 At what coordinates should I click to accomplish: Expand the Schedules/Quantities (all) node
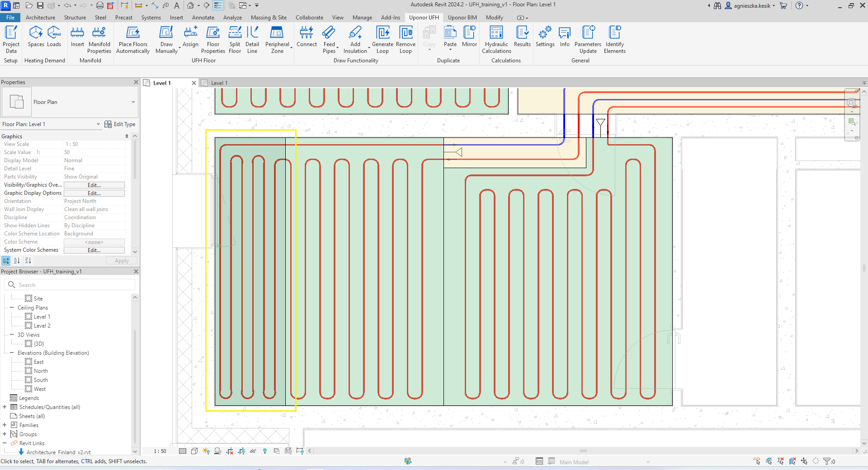coord(5,407)
